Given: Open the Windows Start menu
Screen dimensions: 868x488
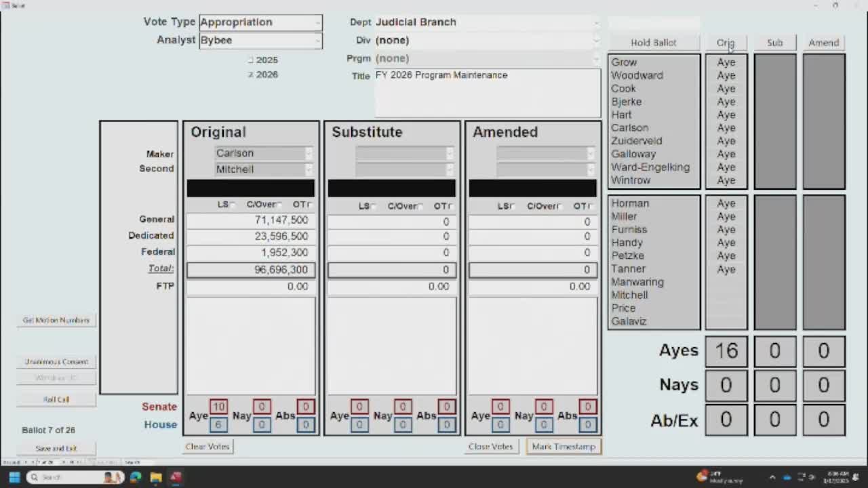Looking at the screenshot, I should (x=14, y=477).
